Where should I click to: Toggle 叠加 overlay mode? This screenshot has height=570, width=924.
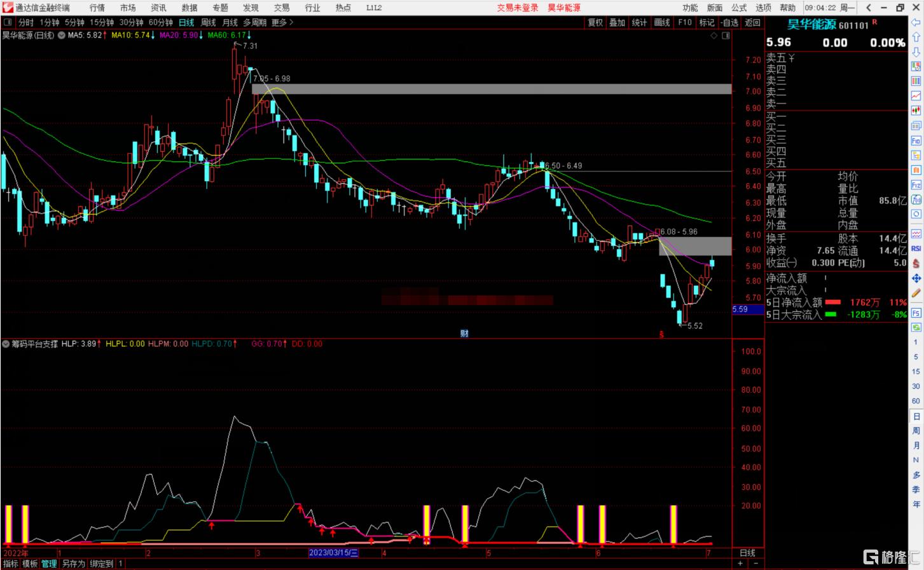click(617, 22)
